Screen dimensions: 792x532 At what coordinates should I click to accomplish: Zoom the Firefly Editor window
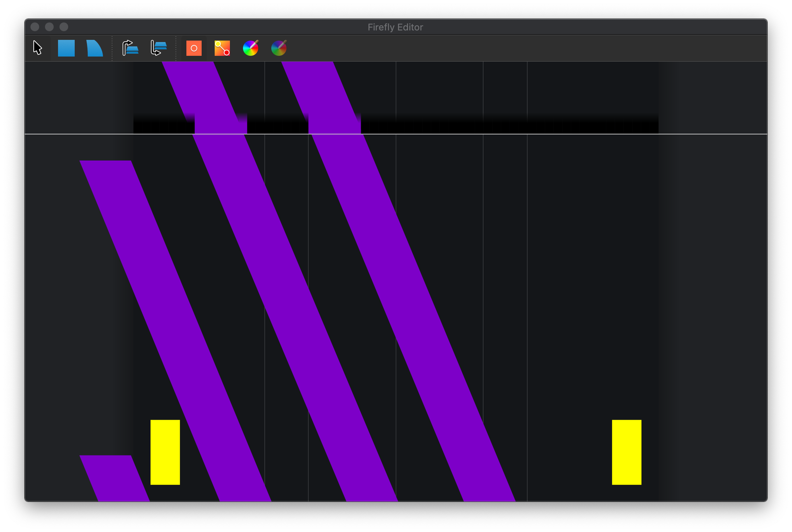64,27
